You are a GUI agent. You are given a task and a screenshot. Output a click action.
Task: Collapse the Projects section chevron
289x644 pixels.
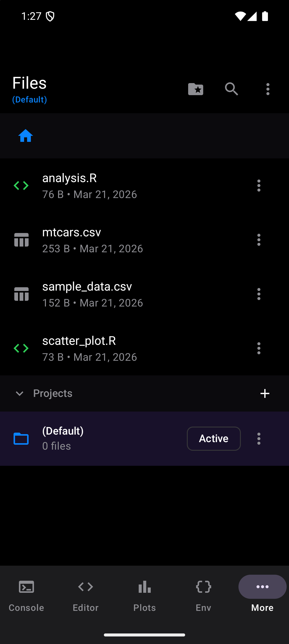20,393
